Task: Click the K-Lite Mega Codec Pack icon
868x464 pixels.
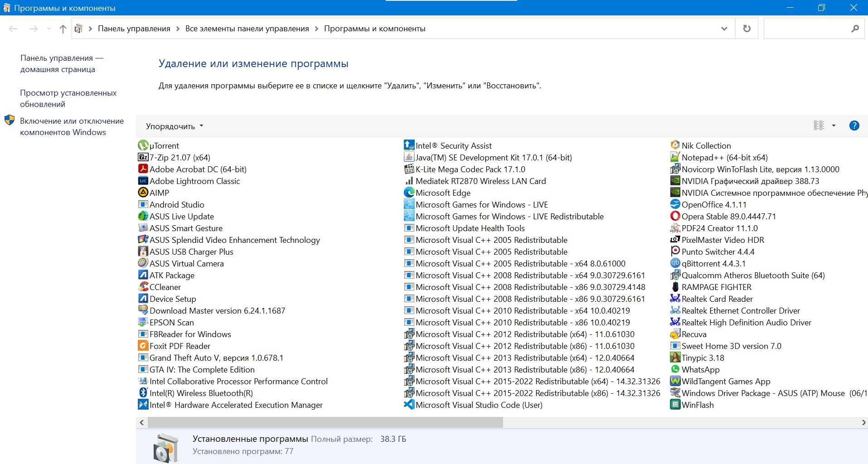Action: point(409,169)
